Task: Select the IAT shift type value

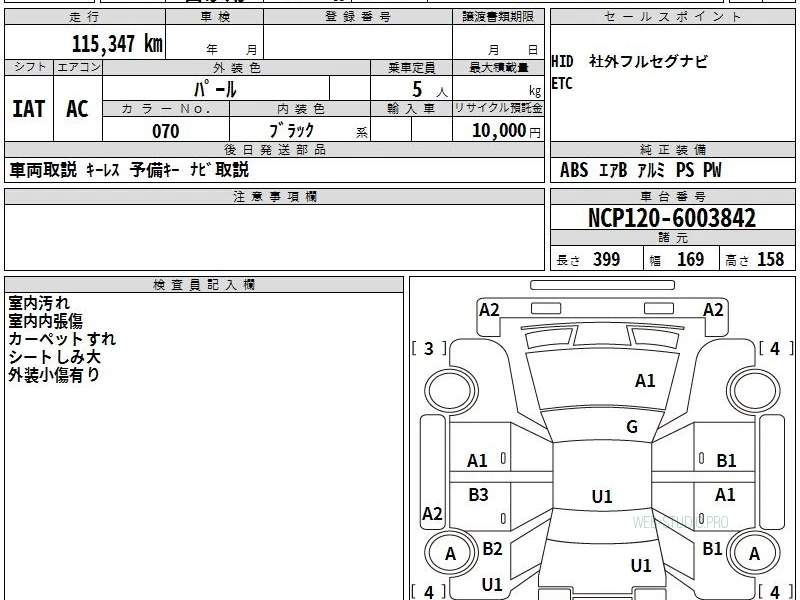Action: (29, 109)
